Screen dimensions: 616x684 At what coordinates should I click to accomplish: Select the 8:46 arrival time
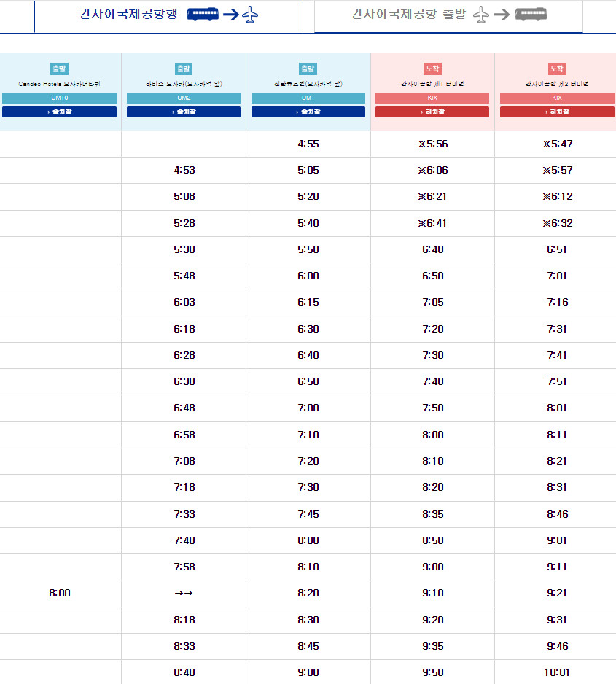(x=557, y=514)
